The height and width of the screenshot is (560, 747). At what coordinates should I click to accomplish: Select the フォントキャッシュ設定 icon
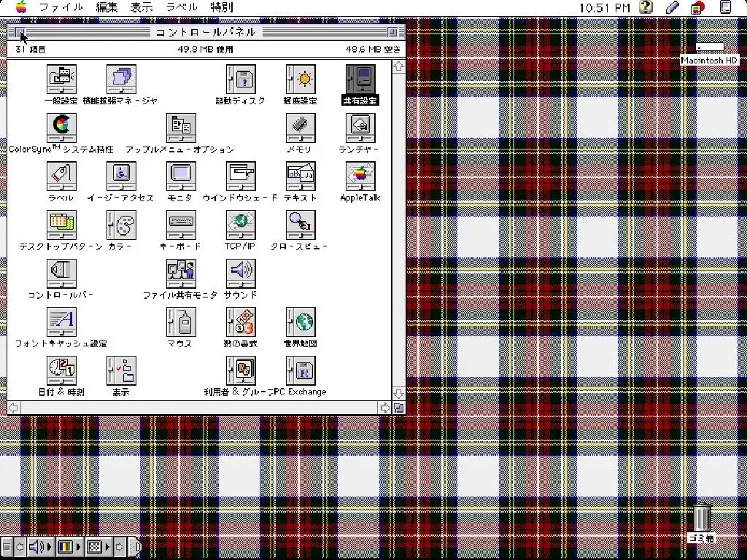[x=61, y=322]
